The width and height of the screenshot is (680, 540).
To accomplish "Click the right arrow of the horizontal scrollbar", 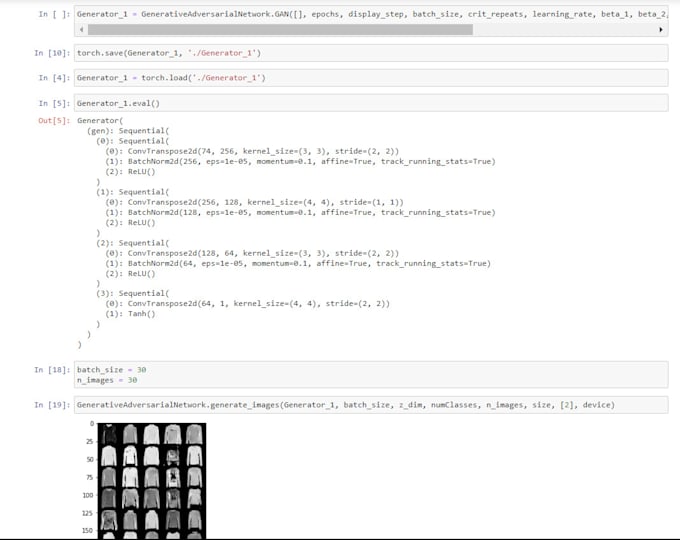I will (660, 30).
